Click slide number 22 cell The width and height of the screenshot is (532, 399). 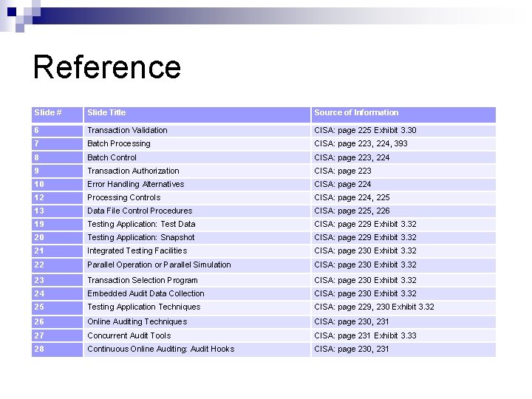[x=58, y=265]
